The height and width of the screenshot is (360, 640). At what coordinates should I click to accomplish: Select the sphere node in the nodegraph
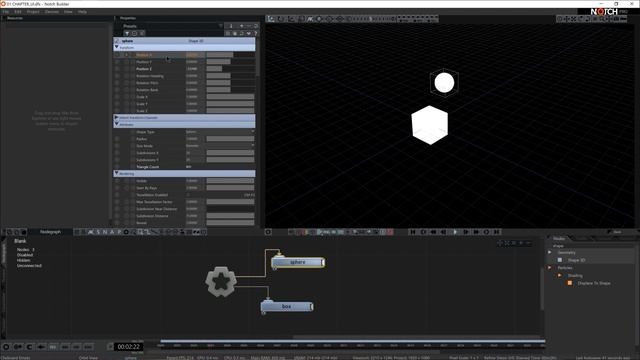pyautogui.click(x=298, y=262)
